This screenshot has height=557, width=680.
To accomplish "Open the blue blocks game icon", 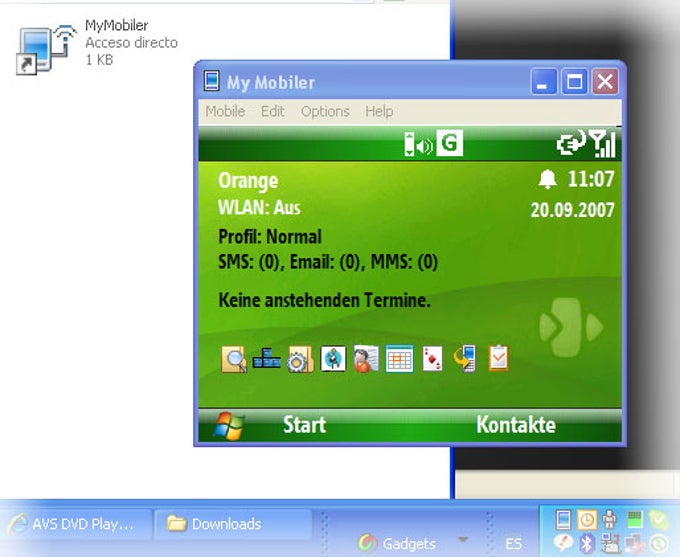I will point(266,359).
